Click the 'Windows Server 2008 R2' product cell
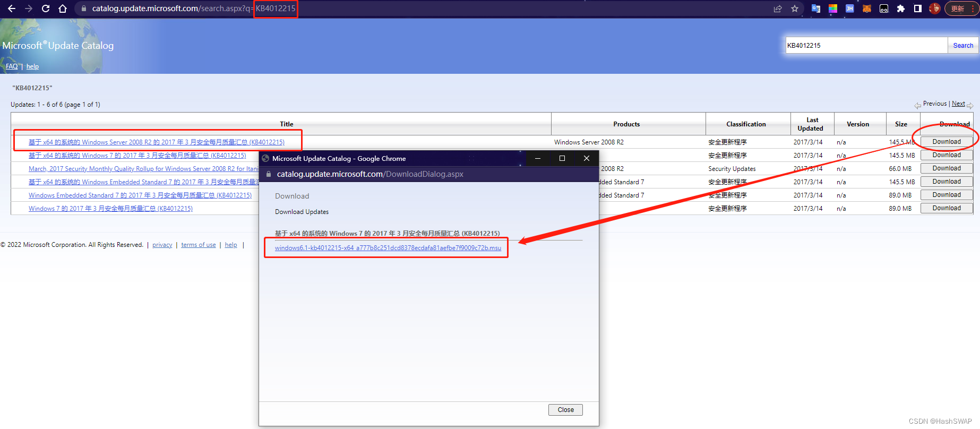The width and height of the screenshot is (980, 429). [x=589, y=142]
